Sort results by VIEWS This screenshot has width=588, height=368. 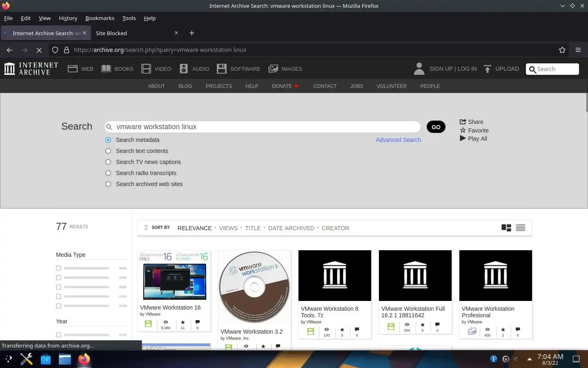click(228, 228)
